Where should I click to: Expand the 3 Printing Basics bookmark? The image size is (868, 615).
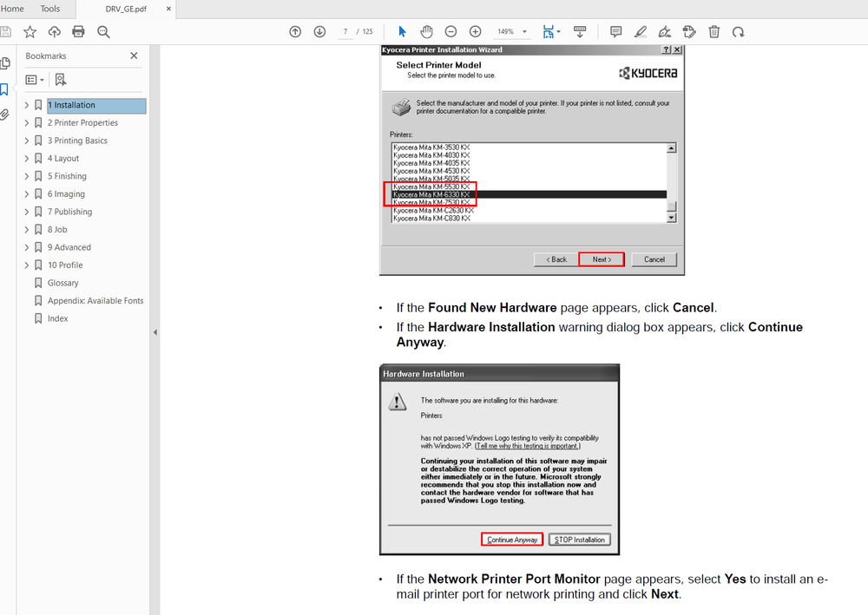pyautogui.click(x=27, y=141)
